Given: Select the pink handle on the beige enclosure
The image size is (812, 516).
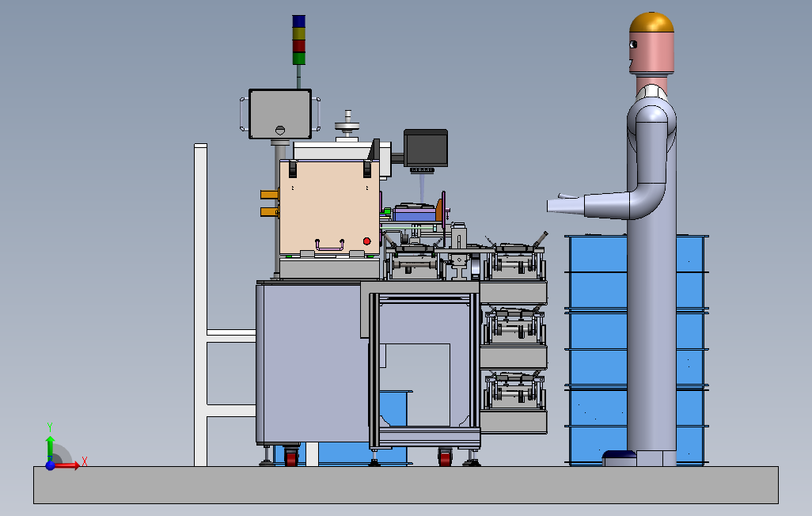Looking at the screenshot, I should coord(330,245).
